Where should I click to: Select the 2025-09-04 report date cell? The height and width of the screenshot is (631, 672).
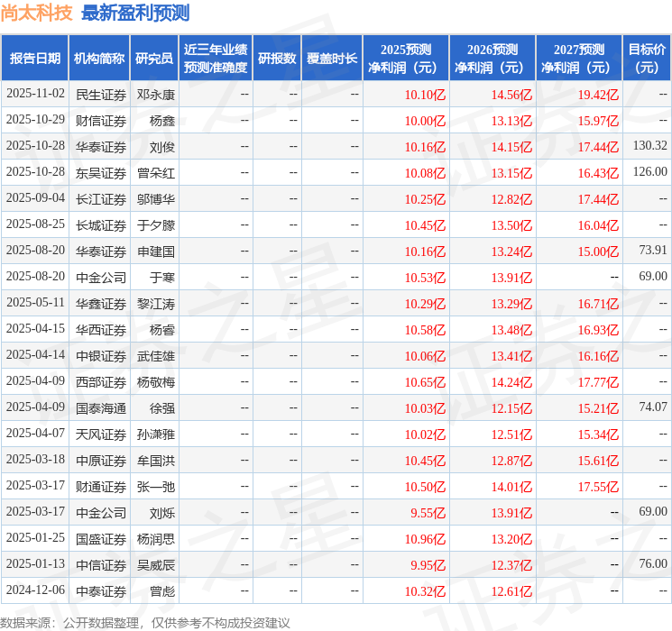[x=36, y=198]
